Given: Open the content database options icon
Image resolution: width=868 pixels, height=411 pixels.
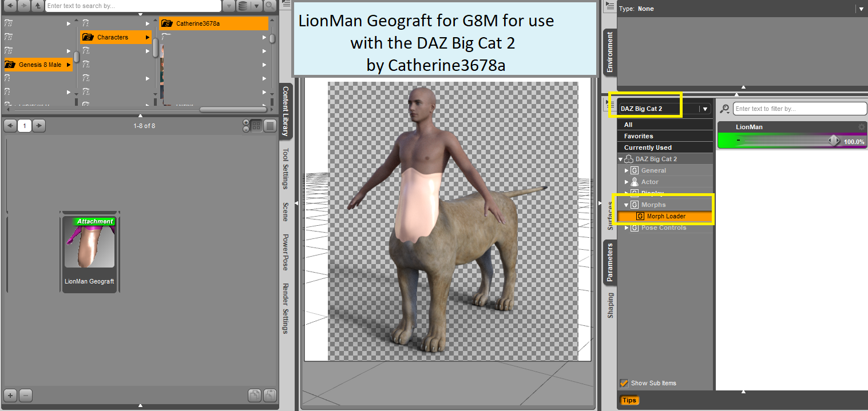Looking at the screenshot, I should (243, 6).
